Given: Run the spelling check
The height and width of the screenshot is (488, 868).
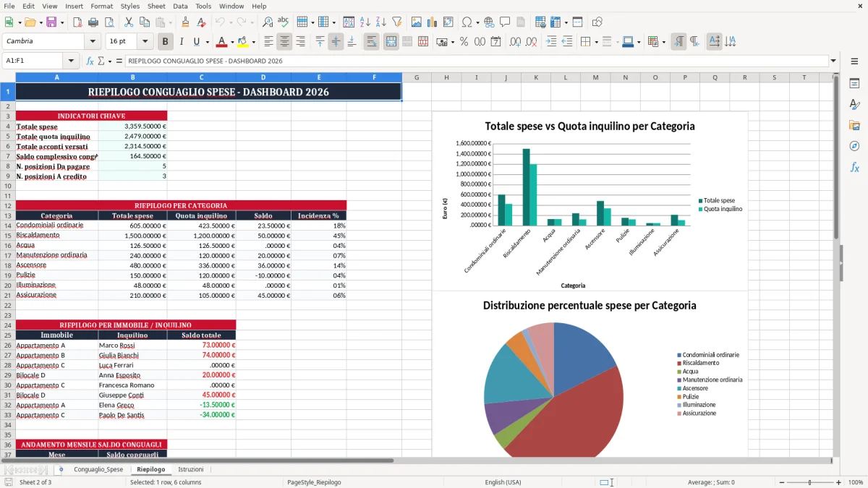Looking at the screenshot, I should tap(284, 22).
